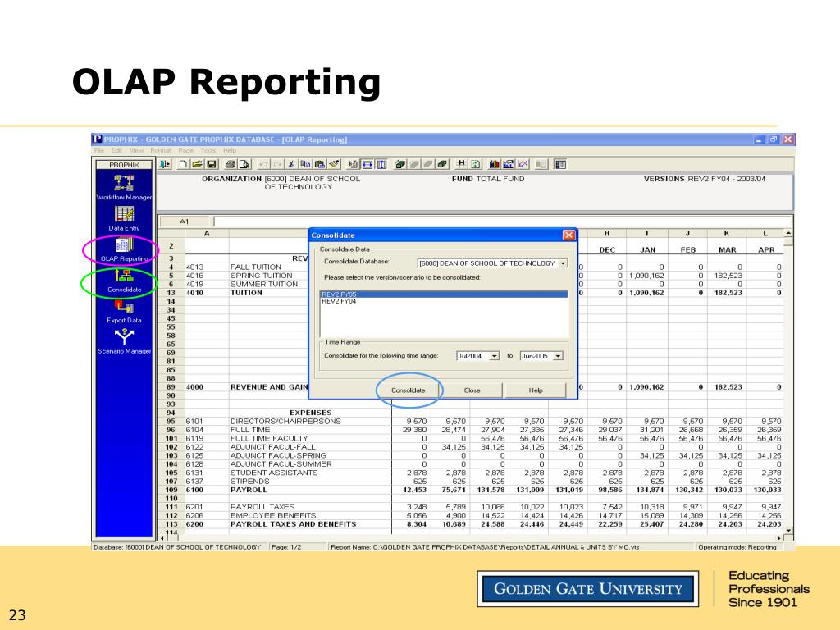Expand the Consolidate Database dropdown

click(x=563, y=263)
